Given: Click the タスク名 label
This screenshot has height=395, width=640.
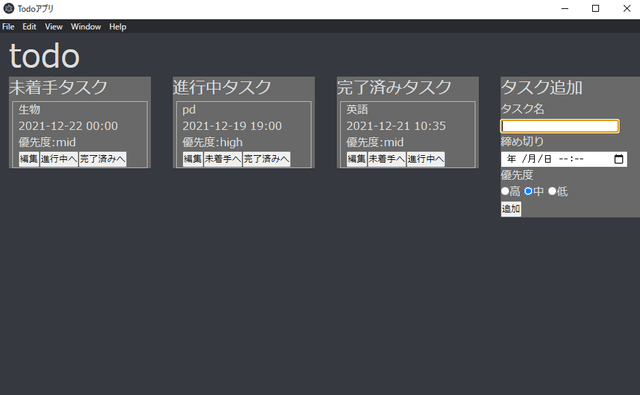Looking at the screenshot, I should point(522,109).
